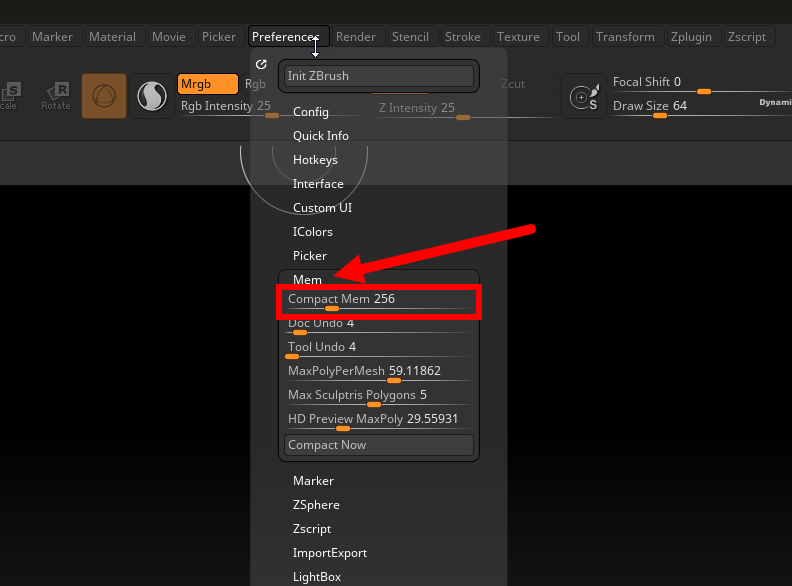The width and height of the screenshot is (792, 586).
Task: Click the Scale mode icon
Action: pyautogui.click(x=9, y=95)
